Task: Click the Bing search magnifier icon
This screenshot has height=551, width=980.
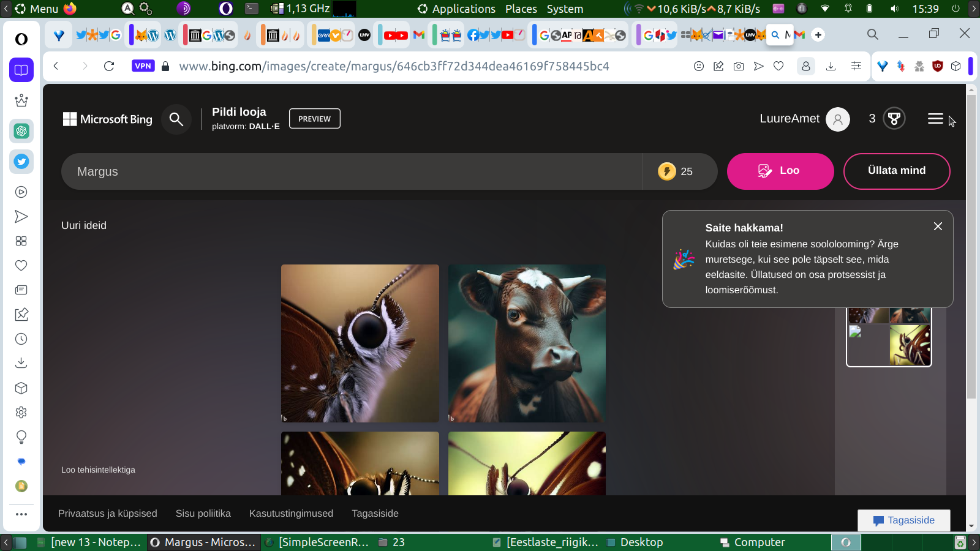Action: (176, 119)
